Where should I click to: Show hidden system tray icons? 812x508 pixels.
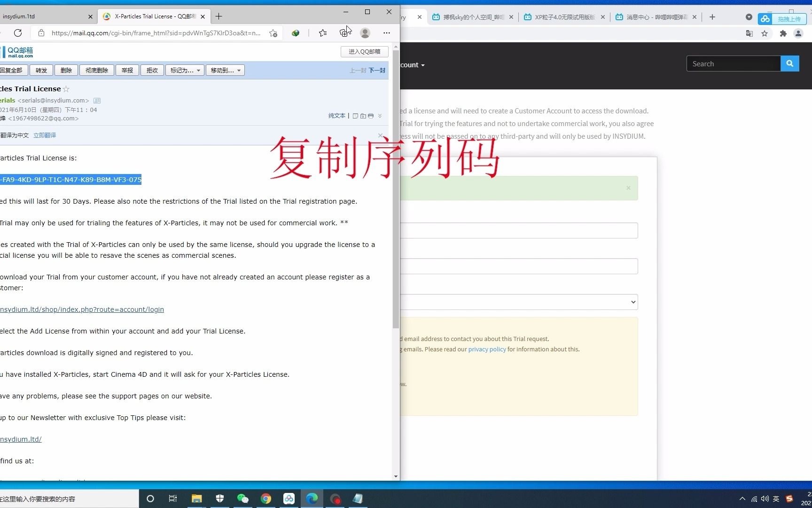(x=742, y=499)
